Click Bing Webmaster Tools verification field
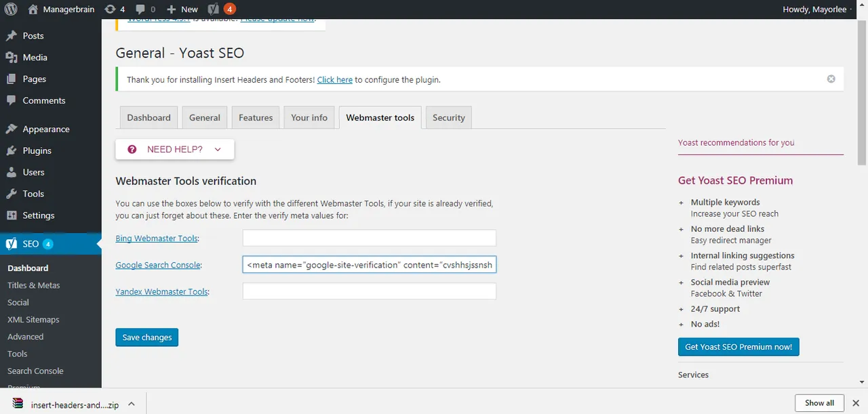The image size is (868, 414). pyautogui.click(x=370, y=238)
